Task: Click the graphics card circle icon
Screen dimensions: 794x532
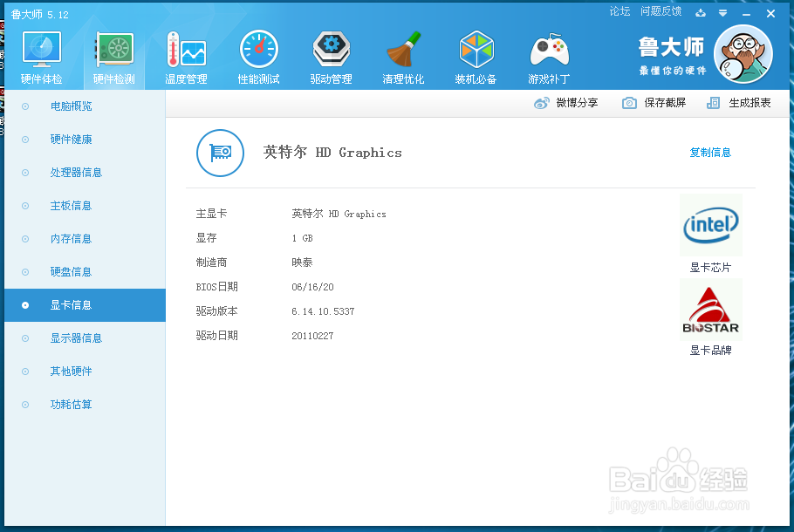Action: tap(220, 153)
